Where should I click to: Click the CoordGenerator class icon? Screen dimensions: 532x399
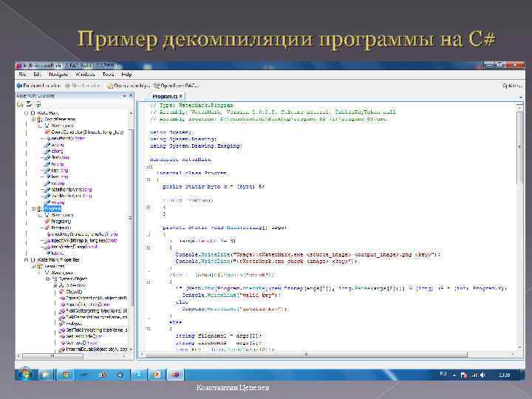[39, 120]
